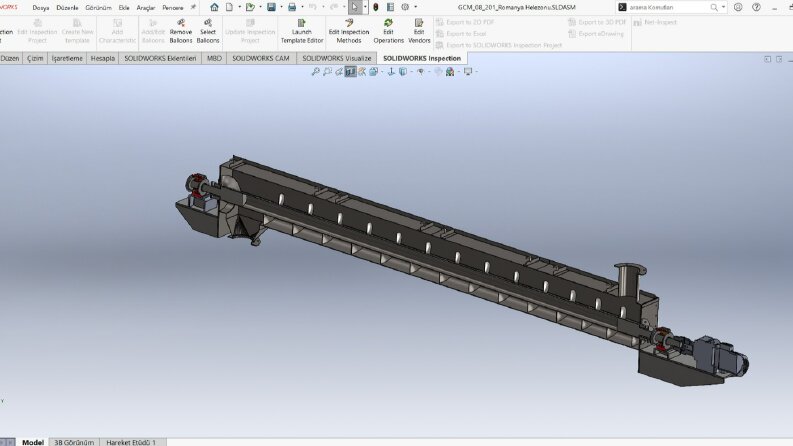Select the Model tab at bottom
793x446 pixels.
click(33, 442)
